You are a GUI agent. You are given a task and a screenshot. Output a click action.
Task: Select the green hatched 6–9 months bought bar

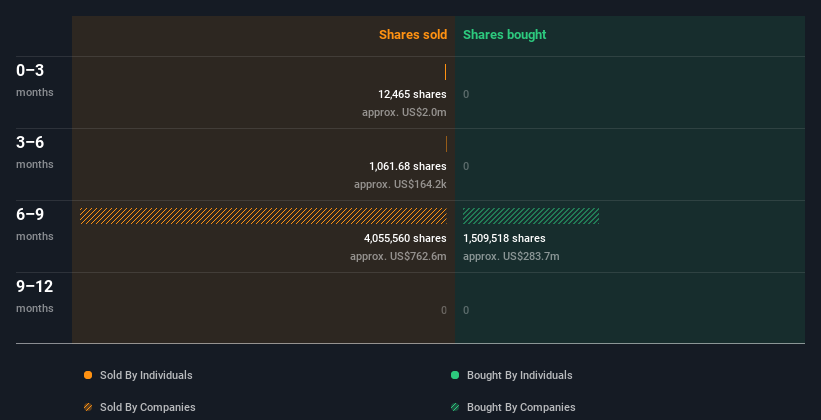531,216
